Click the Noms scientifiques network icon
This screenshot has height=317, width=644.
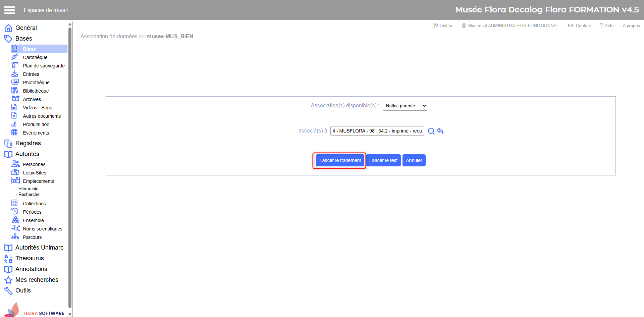[x=15, y=228]
